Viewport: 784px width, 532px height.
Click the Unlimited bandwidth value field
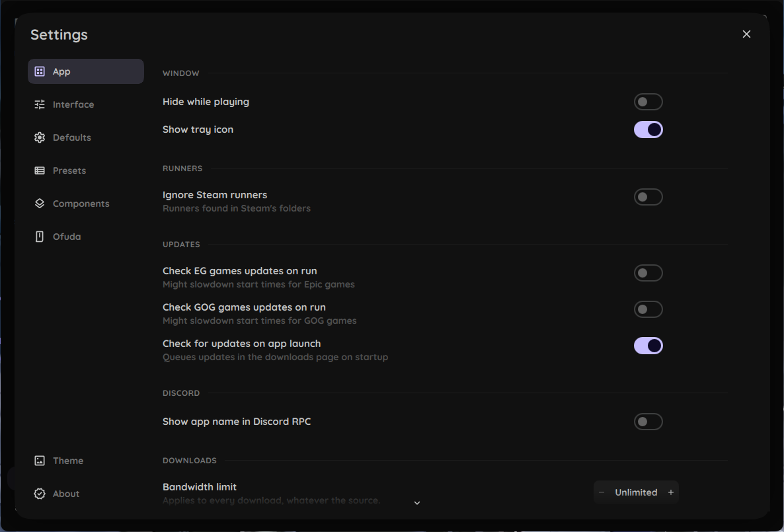tap(636, 492)
